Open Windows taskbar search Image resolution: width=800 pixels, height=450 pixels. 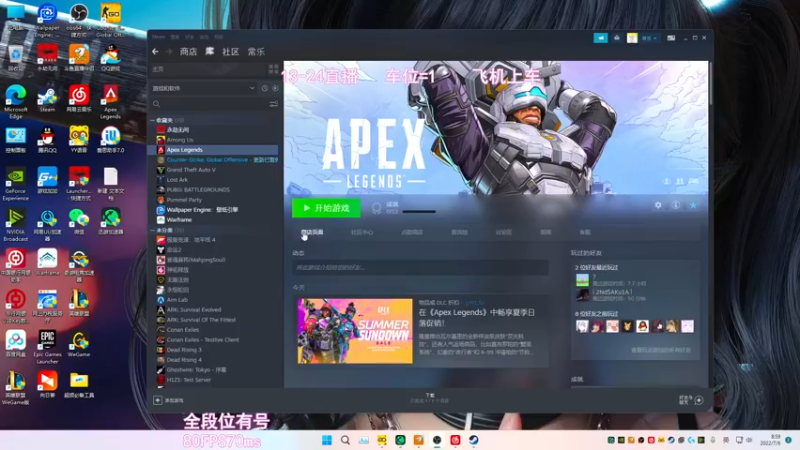tap(345, 440)
